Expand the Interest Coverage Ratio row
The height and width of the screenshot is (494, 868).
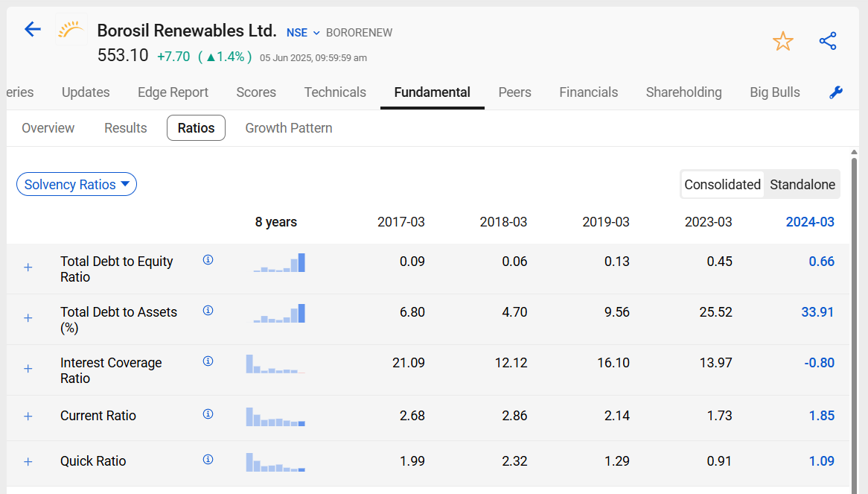pyautogui.click(x=28, y=369)
